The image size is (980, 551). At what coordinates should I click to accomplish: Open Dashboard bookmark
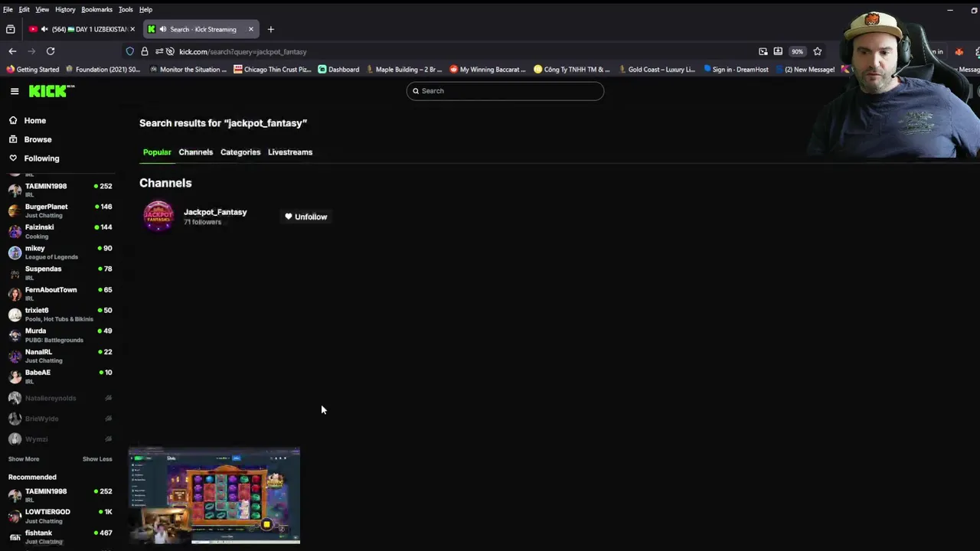click(x=338, y=70)
